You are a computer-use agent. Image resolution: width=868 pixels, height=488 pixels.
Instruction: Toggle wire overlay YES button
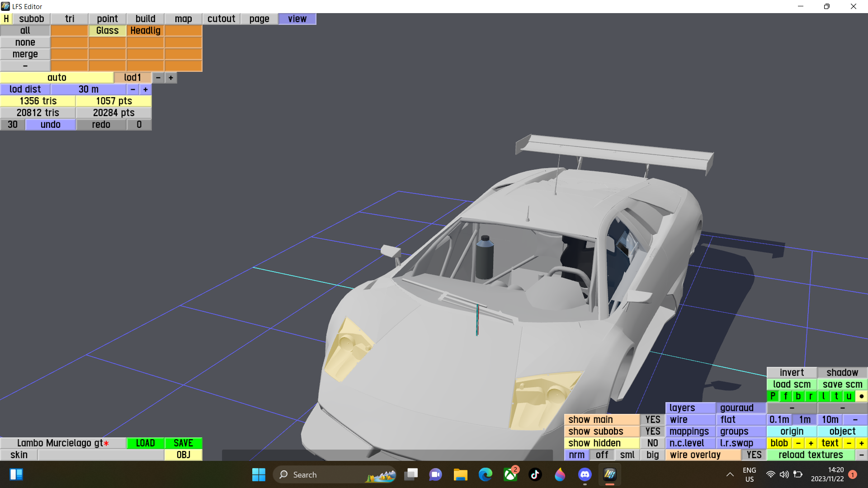tap(754, 455)
